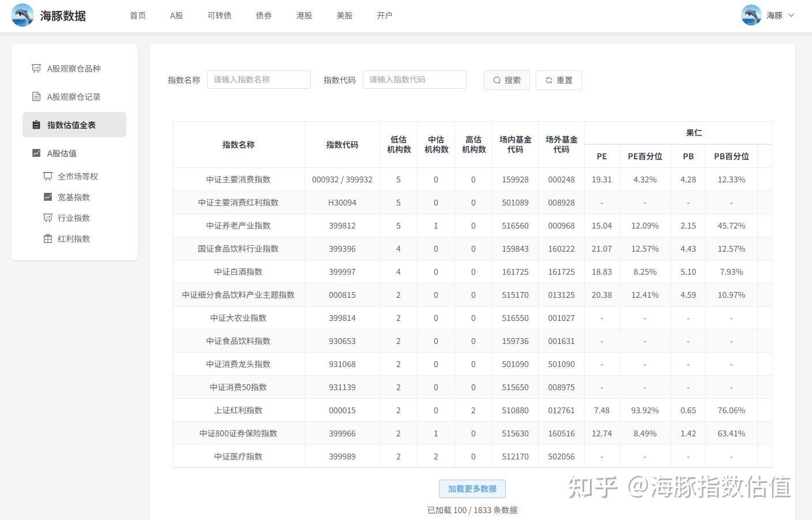Click the 重置 reset button
Viewport: 812px width, 520px height.
pyautogui.click(x=558, y=80)
